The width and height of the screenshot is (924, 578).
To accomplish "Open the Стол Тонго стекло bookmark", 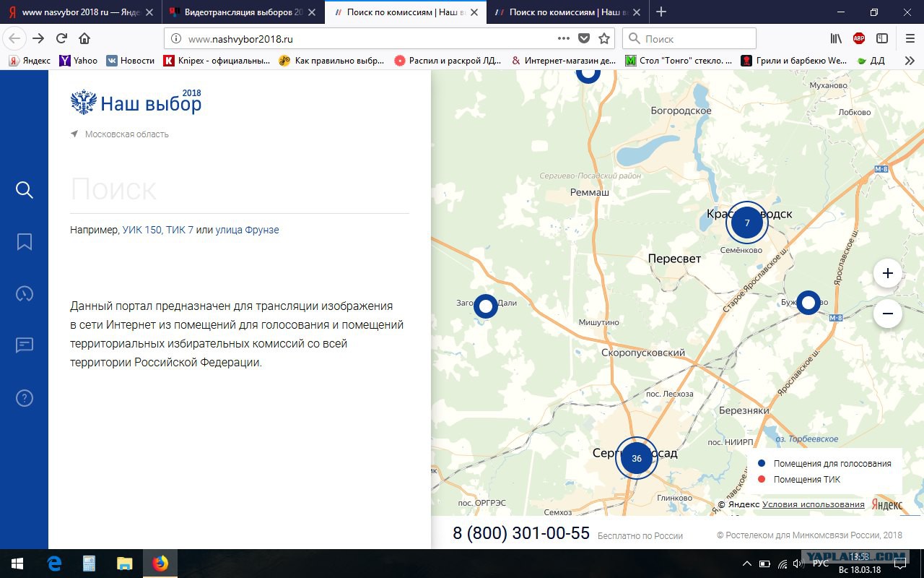I will [679, 61].
